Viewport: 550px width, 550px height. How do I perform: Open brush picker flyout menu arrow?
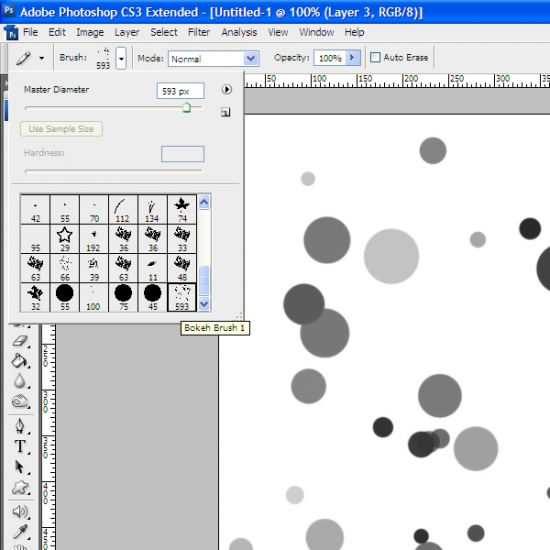pyautogui.click(x=227, y=89)
